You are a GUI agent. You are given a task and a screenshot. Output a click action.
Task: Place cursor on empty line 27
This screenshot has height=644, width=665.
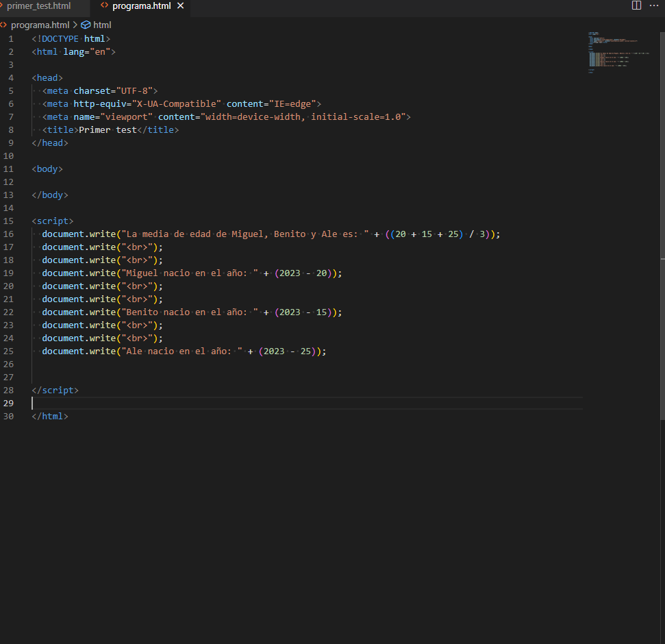pos(205,377)
